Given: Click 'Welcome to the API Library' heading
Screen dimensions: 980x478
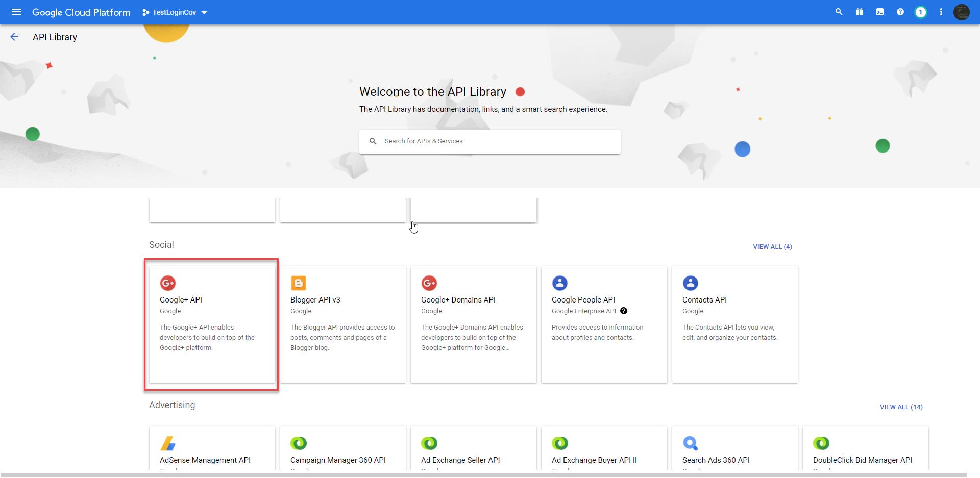Looking at the screenshot, I should [x=433, y=92].
